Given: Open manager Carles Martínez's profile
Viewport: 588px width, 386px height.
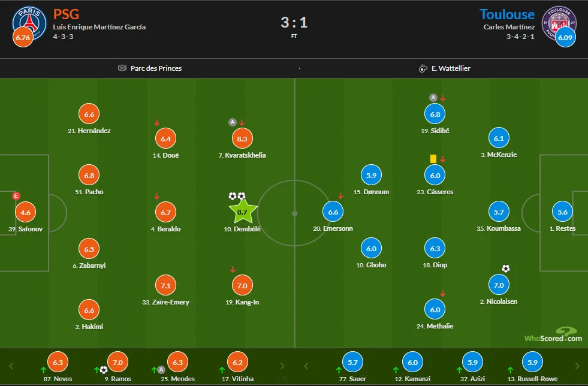Looking at the screenshot, I should click(x=509, y=27).
